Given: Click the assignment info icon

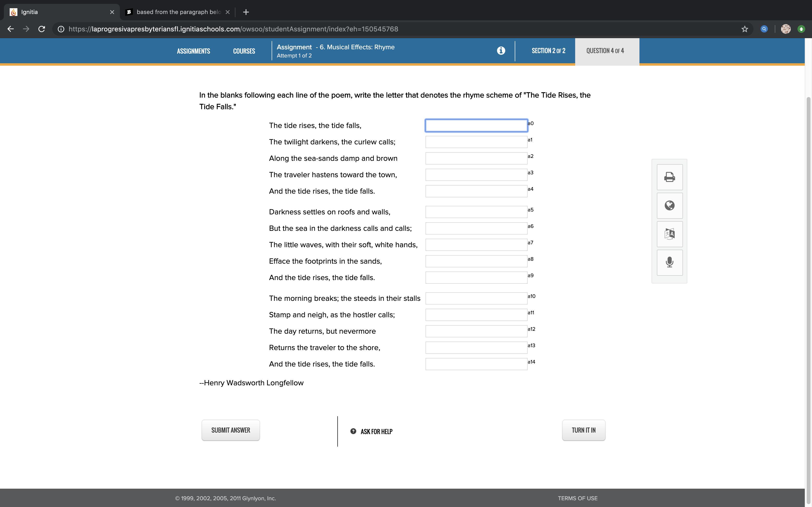Looking at the screenshot, I should click(501, 51).
